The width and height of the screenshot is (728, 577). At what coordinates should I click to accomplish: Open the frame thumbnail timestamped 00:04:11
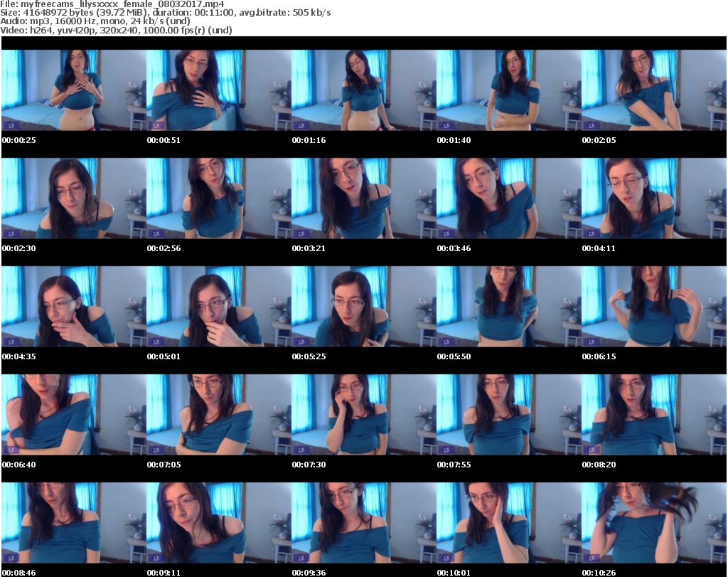pos(654,198)
